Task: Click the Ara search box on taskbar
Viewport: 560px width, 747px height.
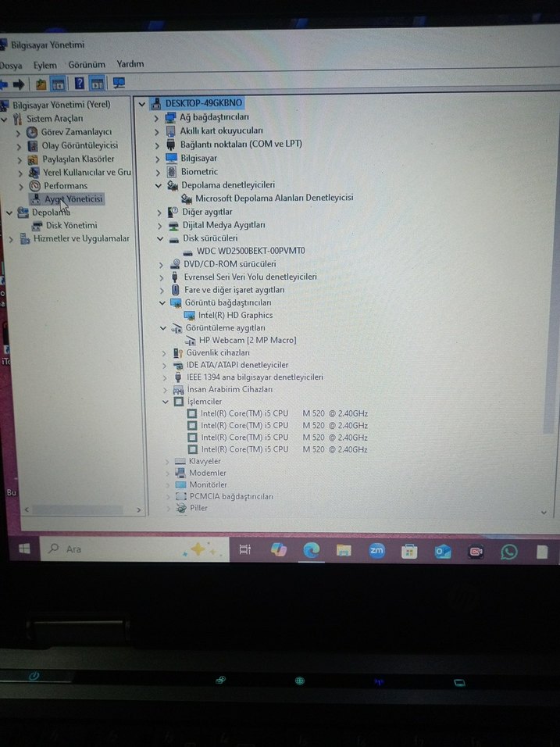Action: (x=134, y=549)
